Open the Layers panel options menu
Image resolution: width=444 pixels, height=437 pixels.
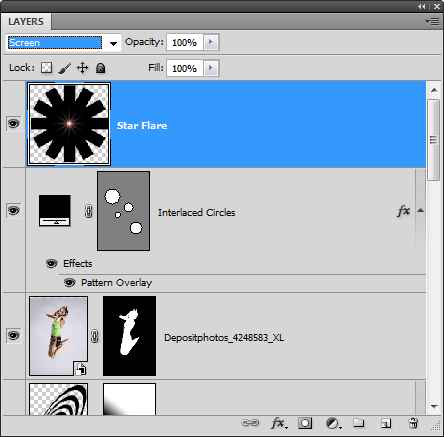(432, 22)
